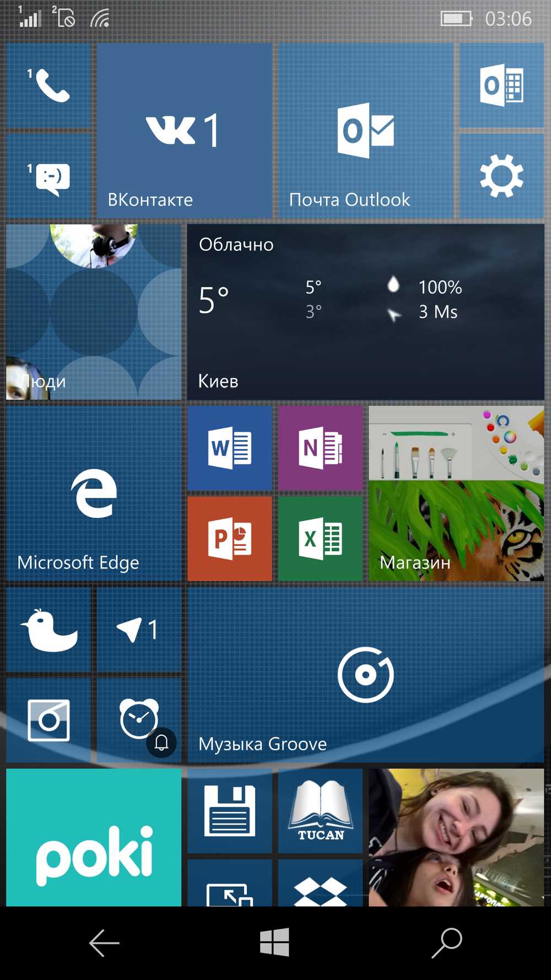Open Почта Outlook mail tile
The width and height of the screenshot is (551, 980).
click(366, 131)
